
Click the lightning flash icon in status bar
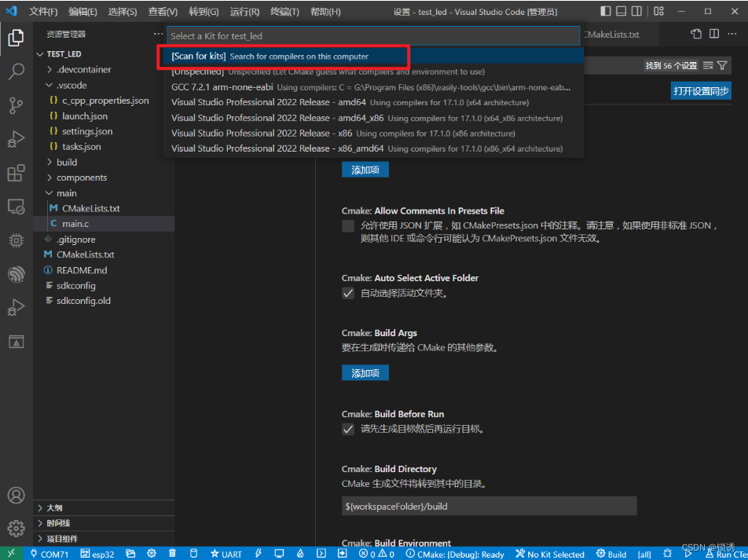click(x=258, y=554)
